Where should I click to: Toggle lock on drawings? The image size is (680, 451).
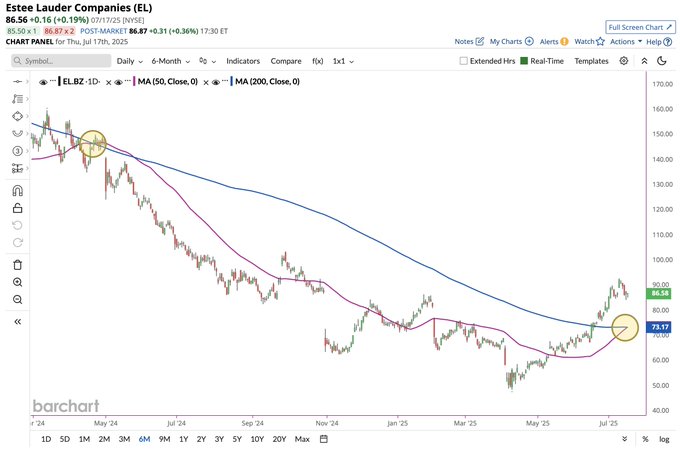coord(17,208)
